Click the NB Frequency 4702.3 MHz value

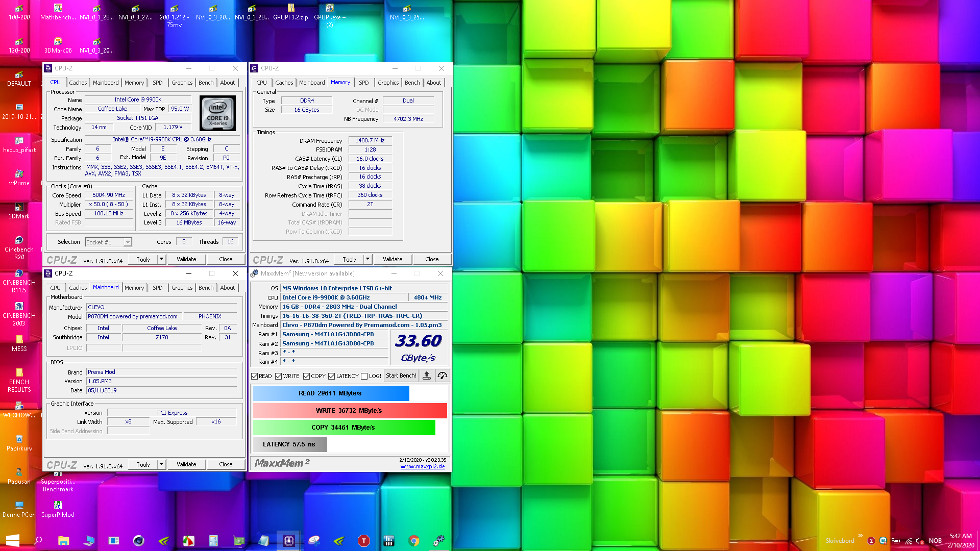click(408, 119)
